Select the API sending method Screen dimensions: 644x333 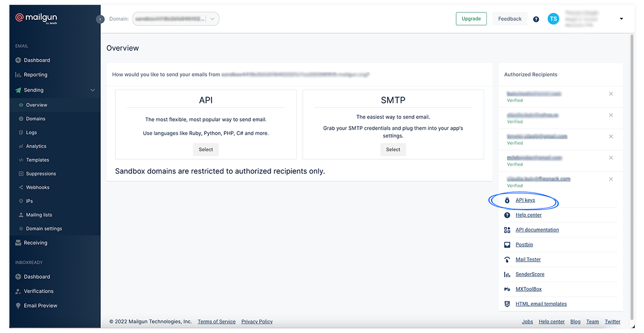pos(206,150)
